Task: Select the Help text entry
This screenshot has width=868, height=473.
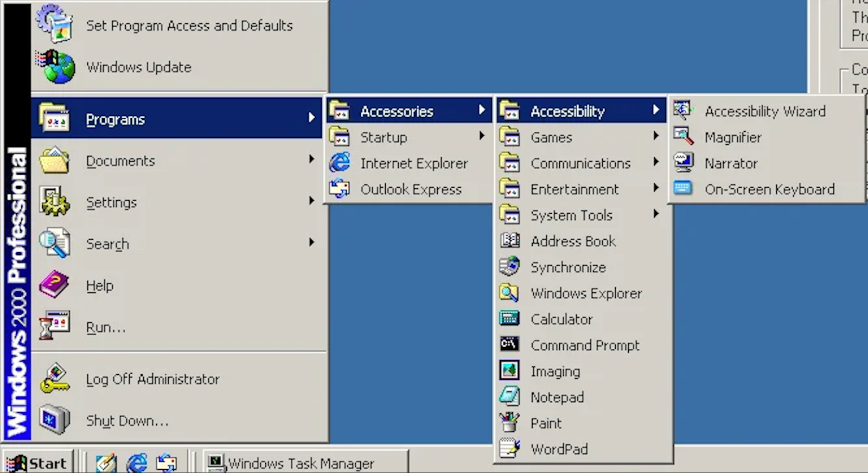Action: coord(100,285)
